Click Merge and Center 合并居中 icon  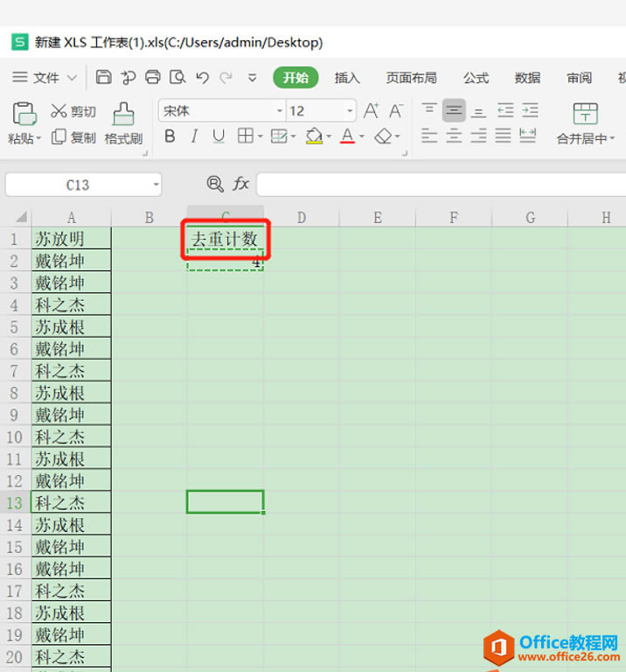click(x=585, y=114)
